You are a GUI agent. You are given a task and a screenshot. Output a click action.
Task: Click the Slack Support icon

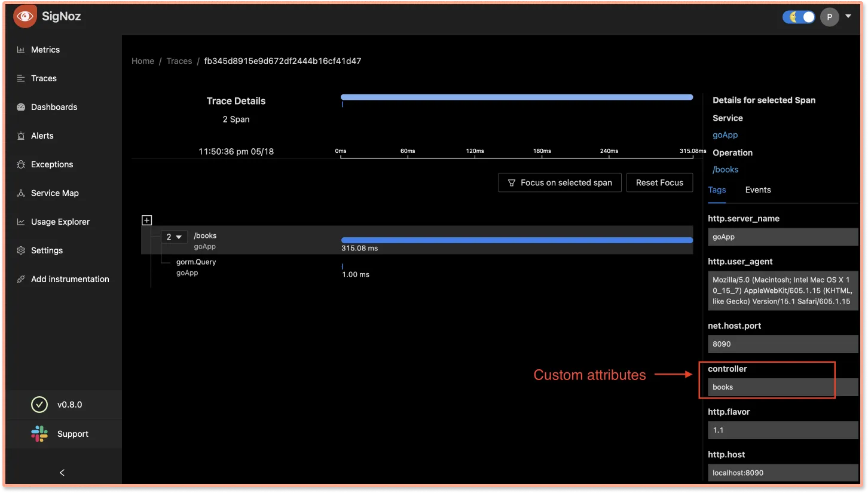point(39,434)
